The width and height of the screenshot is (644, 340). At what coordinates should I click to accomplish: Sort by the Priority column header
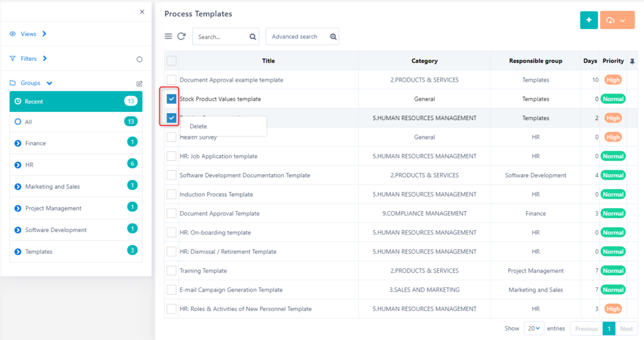click(613, 61)
